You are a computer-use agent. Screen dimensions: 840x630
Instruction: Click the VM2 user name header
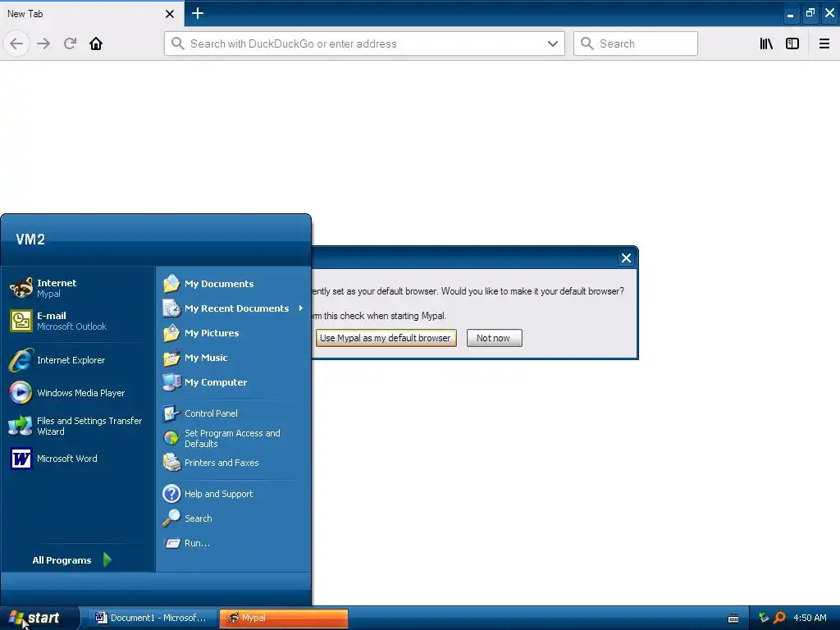tap(30, 239)
